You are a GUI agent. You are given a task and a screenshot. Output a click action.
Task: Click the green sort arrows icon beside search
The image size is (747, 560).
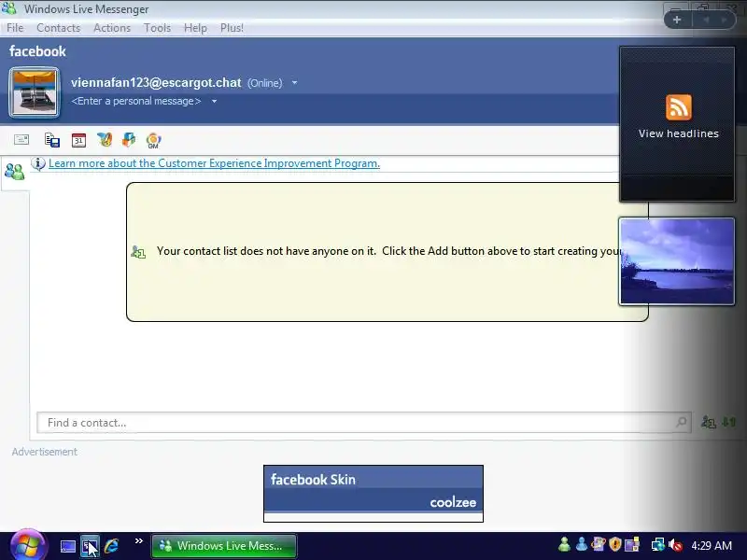pyautogui.click(x=729, y=422)
